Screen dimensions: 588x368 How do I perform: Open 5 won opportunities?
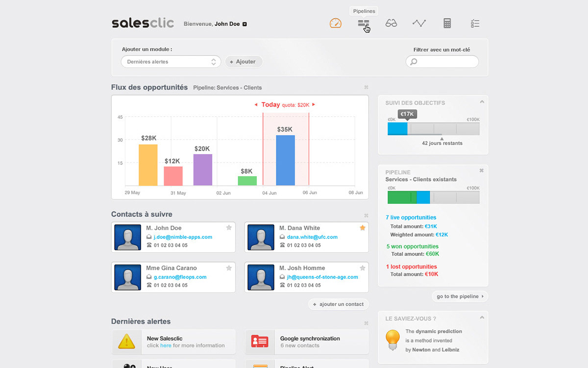tap(412, 246)
